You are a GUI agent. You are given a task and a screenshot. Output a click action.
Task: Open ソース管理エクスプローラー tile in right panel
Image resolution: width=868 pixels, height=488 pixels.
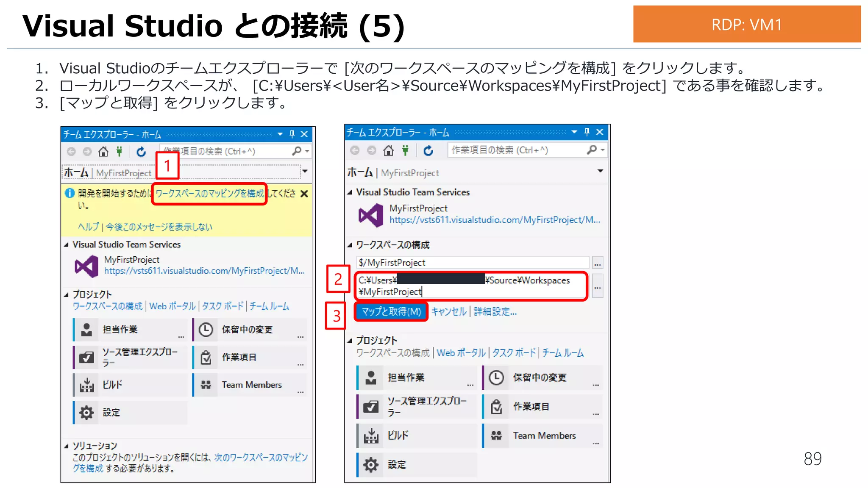(x=417, y=406)
